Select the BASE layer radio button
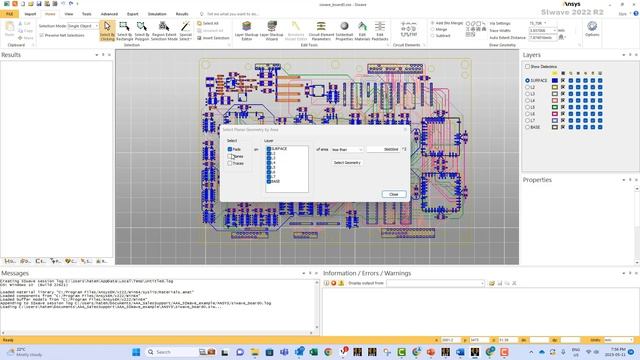The width and height of the screenshot is (640, 360). (527, 127)
